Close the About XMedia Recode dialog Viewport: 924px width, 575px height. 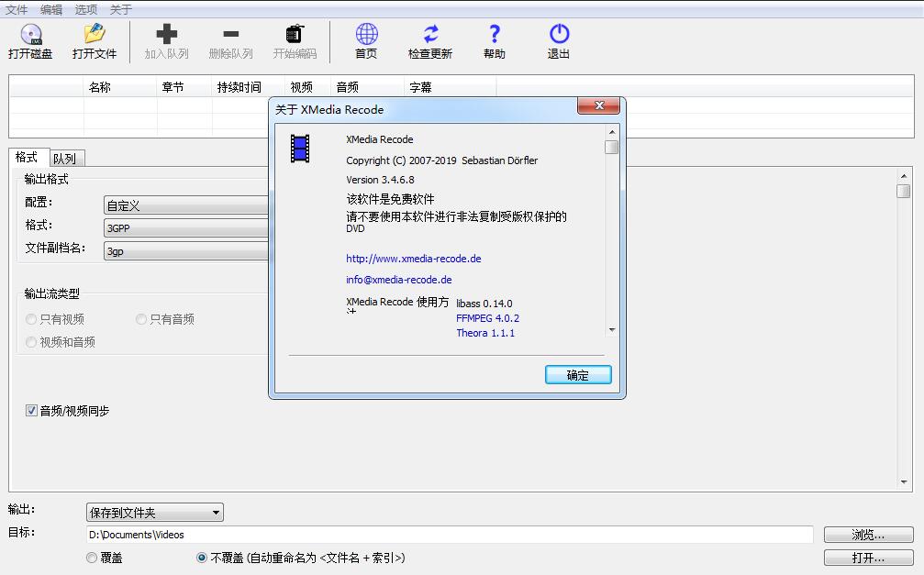598,105
